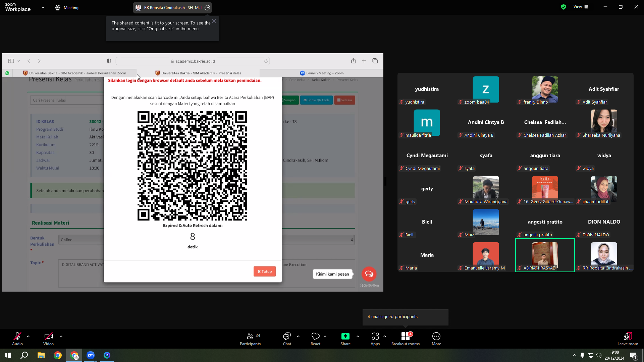Click the Kirimi kami pesan label
The width and height of the screenshot is (644, 362).
tap(332, 274)
